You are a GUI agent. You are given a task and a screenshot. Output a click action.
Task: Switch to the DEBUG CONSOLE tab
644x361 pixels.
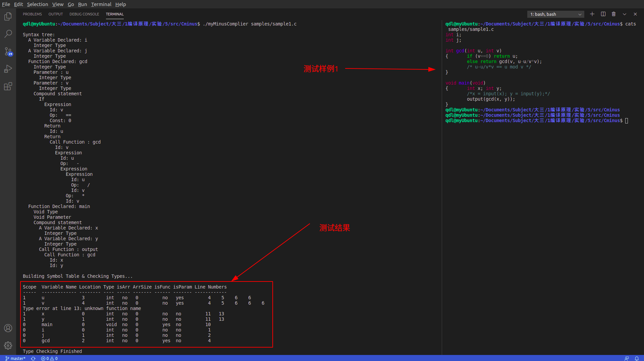coord(84,14)
